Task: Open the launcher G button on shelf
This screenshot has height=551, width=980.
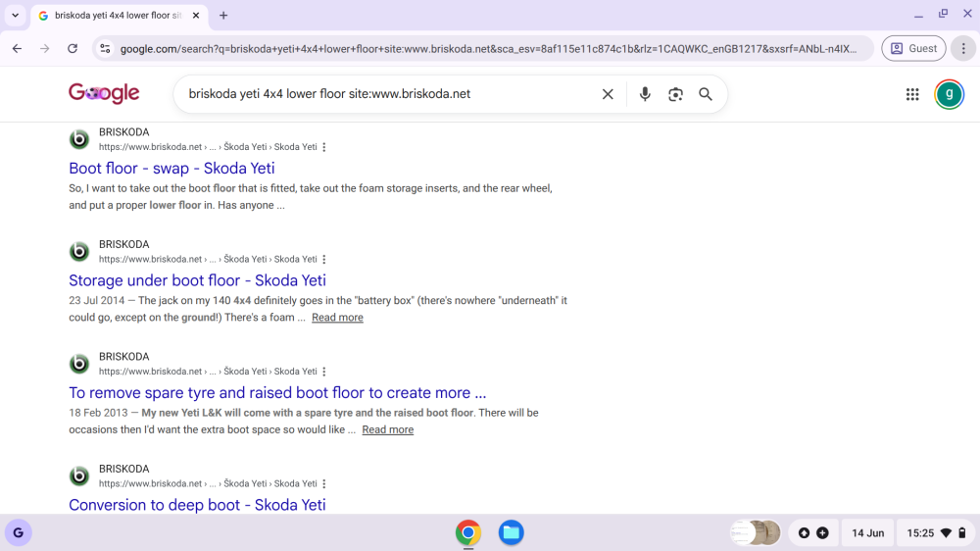Action: [x=18, y=533]
